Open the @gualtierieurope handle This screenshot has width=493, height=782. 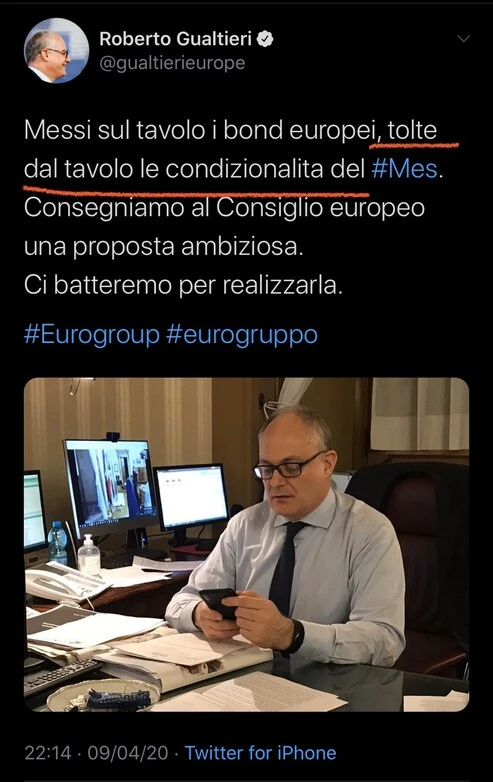pyautogui.click(x=172, y=63)
